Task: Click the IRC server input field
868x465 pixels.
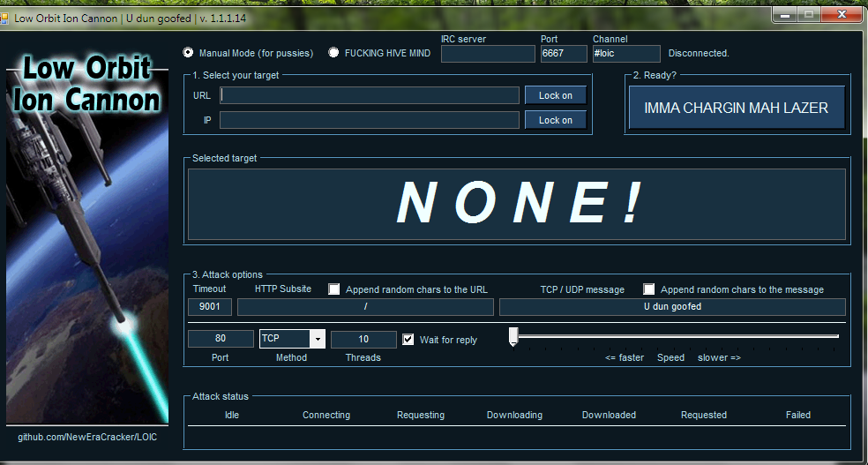Action: 488,54
